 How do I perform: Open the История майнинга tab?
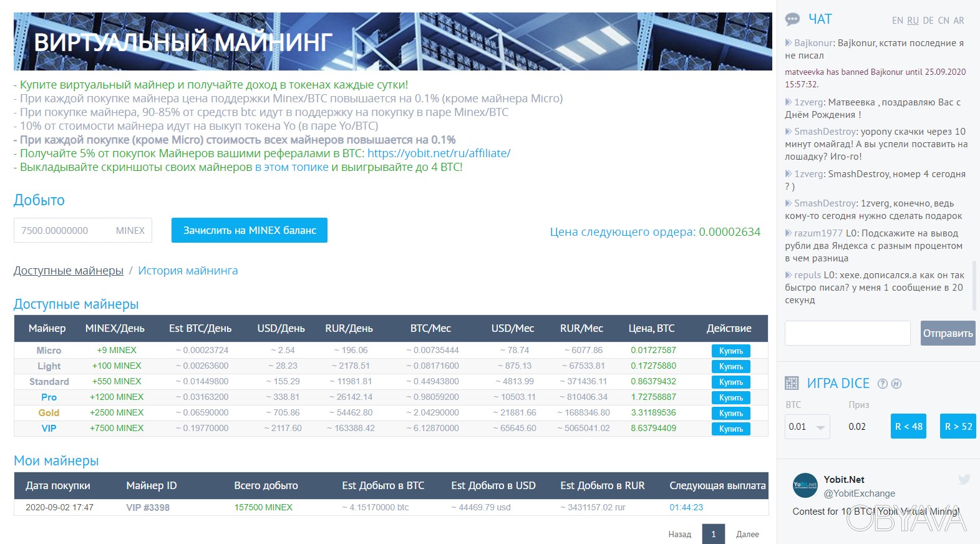[x=188, y=271]
